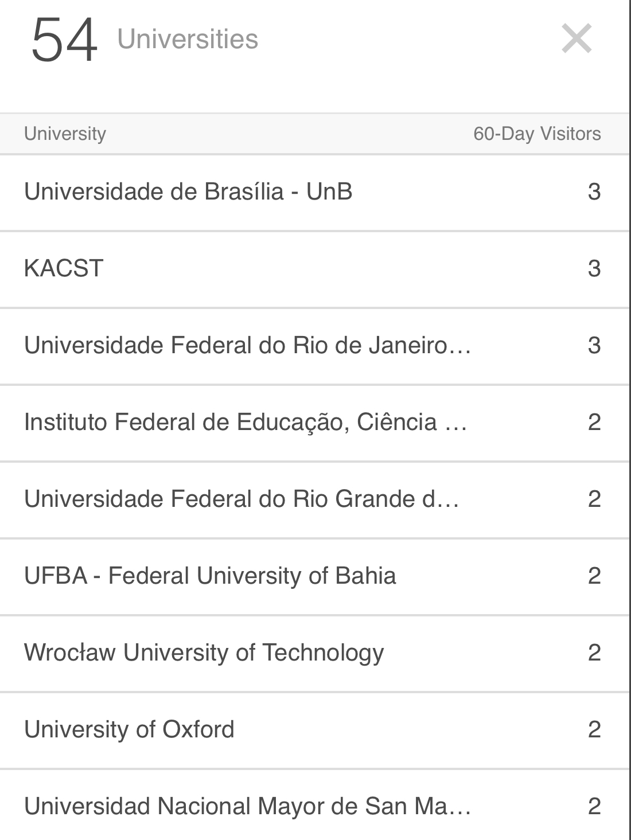Screen dimensions: 631x840
Task: Click visitor count for Instituto Federal row
Action: 594,422
